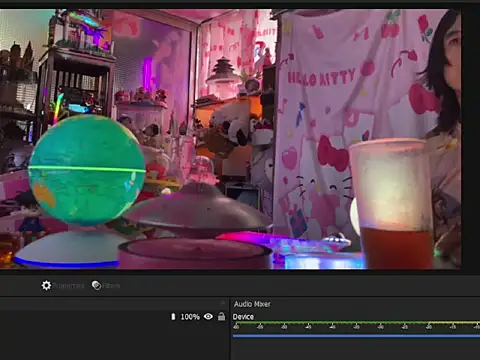The width and height of the screenshot is (480, 360).
Task: Select the Audio Mixer panel title
Action: click(x=252, y=304)
